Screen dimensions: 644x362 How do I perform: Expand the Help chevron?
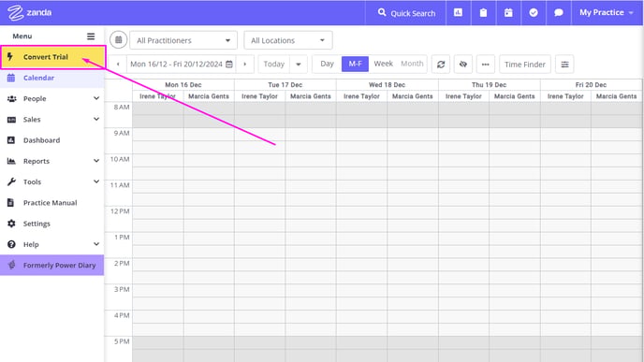[x=96, y=244]
